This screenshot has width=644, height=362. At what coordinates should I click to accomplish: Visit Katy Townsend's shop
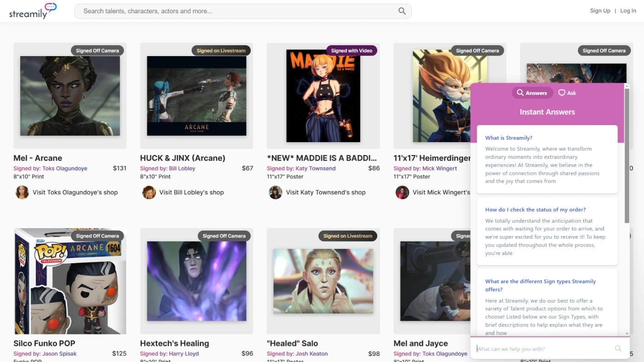click(326, 192)
